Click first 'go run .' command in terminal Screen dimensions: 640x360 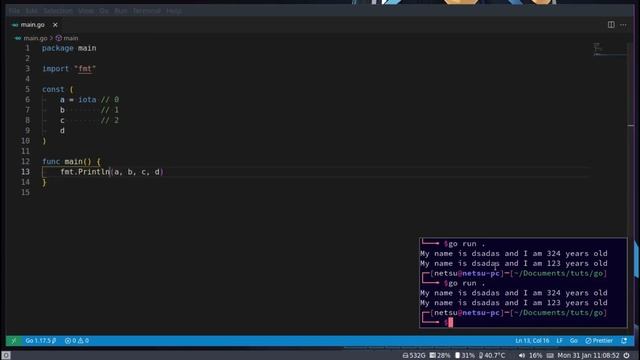pos(466,244)
